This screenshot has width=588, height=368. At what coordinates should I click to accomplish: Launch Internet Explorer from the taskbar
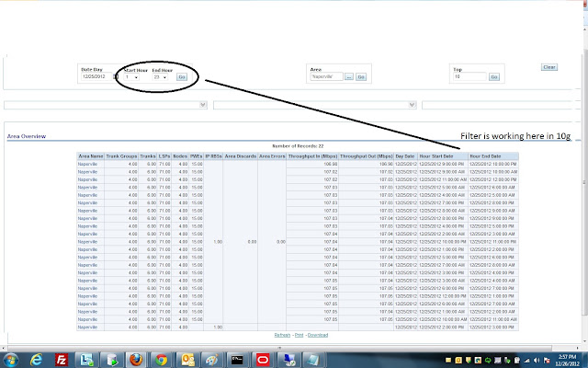tap(36, 360)
